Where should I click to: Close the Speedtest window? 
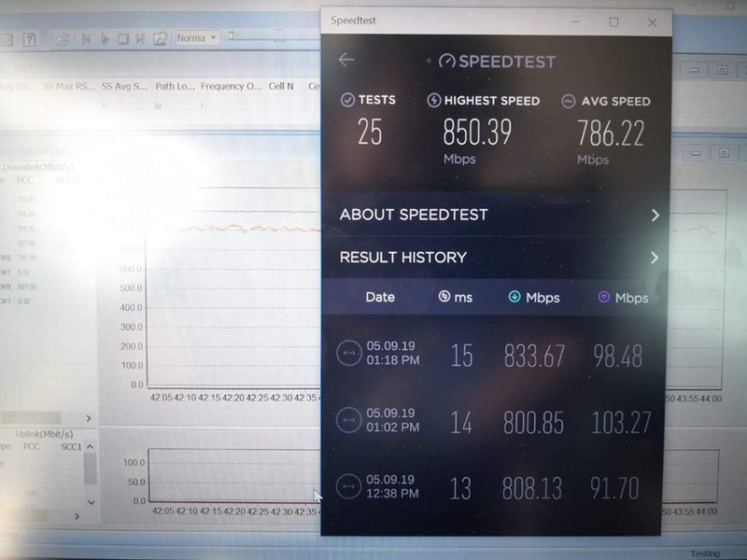[x=652, y=22]
